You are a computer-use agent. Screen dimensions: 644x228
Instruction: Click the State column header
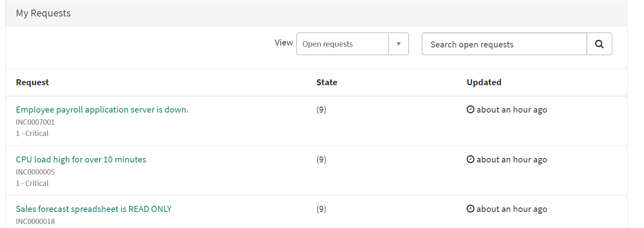point(327,82)
